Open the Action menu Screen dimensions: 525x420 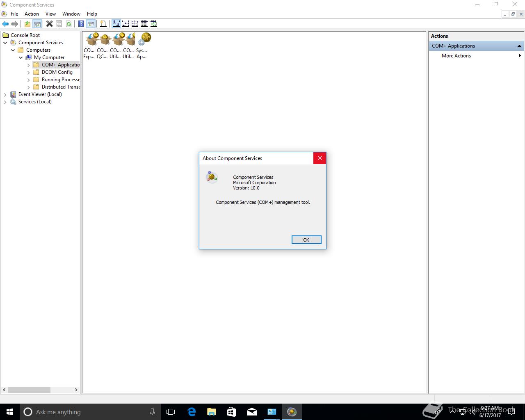point(32,14)
